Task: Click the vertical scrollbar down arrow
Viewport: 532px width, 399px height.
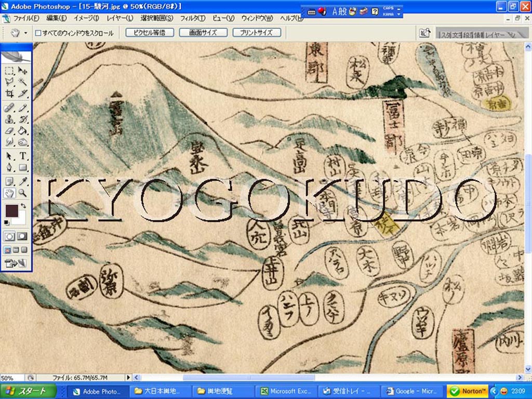Action: pos(528,369)
